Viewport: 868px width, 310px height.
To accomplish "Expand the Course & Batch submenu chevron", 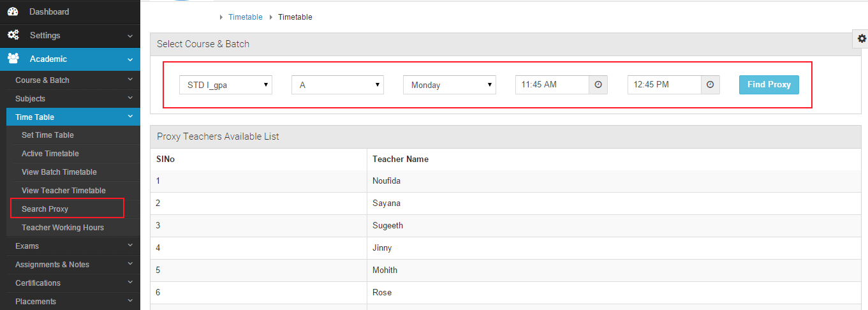I will pos(130,80).
